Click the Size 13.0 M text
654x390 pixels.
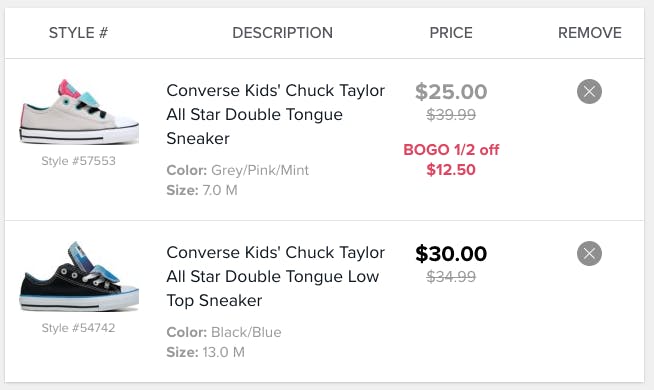tap(205, 352)
